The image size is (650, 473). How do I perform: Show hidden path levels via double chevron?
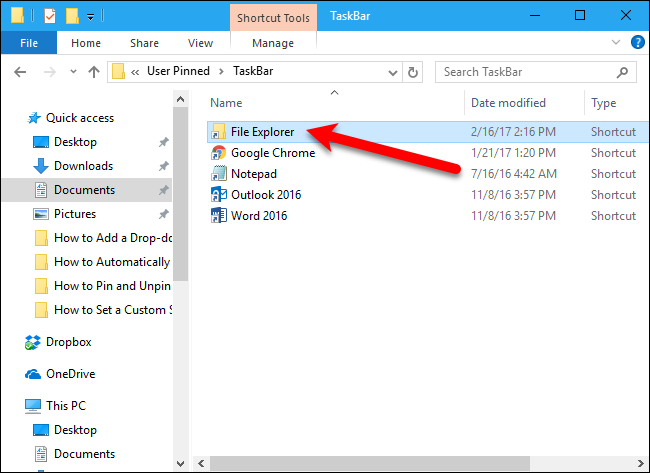(x=135, y=72)
